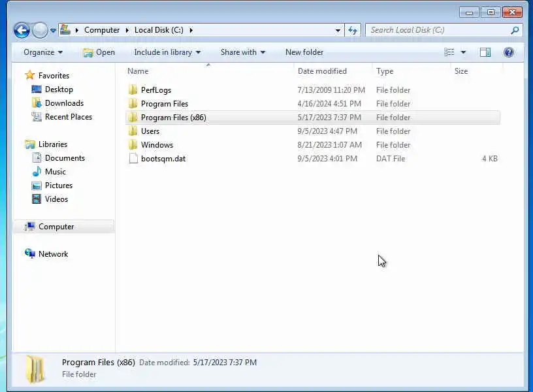The width and height of the screenshot is (533, 392).
Task: Select Network in the navigation pane
Action: 53,254
